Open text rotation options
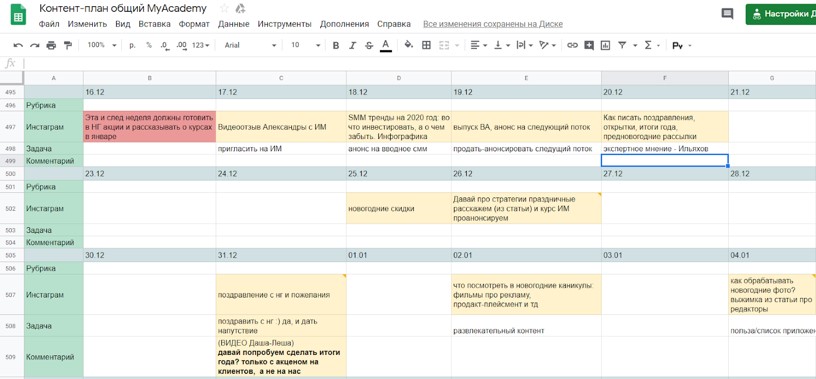The image size is (816, 379). click(547, 45)
